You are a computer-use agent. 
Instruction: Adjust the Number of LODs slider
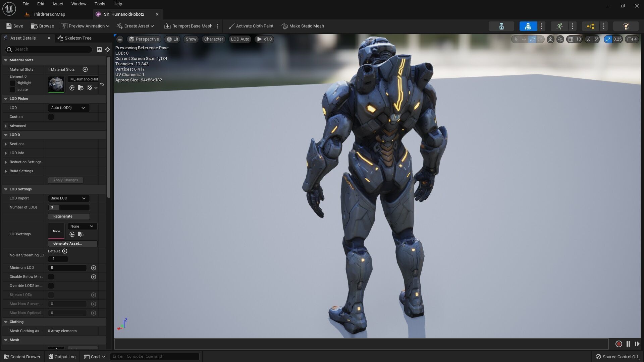click(69, 207)
